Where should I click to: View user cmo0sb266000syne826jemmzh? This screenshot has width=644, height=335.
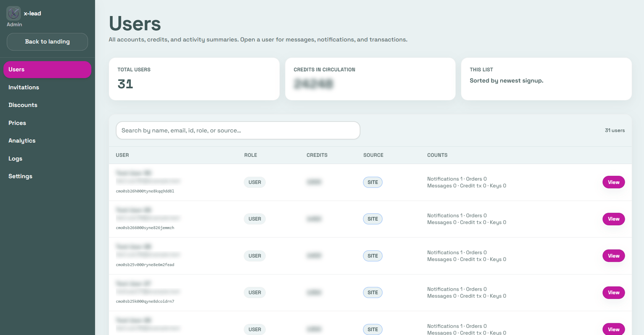613,219
